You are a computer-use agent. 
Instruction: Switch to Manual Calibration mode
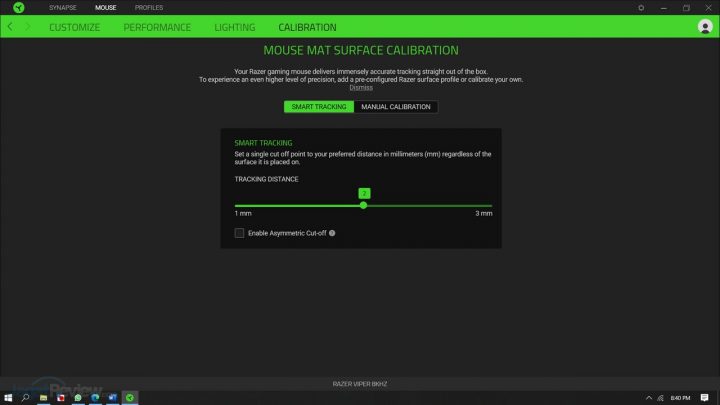pyautogui.click(x=396, y=106)
